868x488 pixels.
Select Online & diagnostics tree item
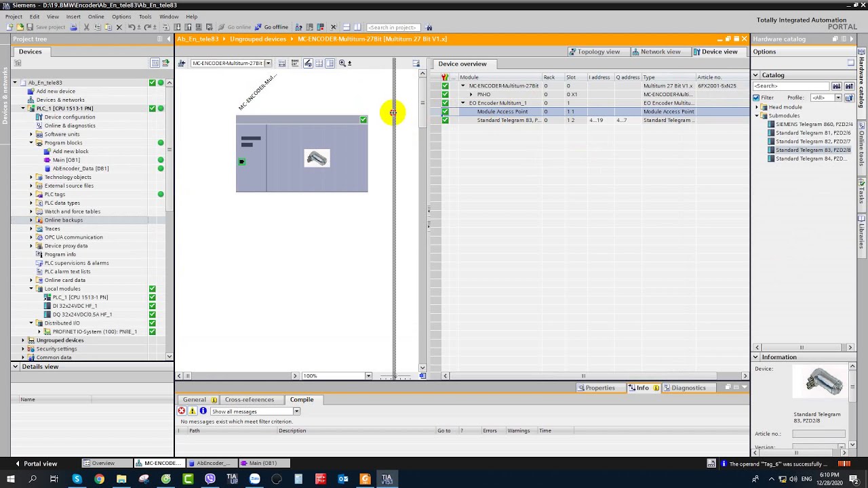(x=70, y=125)
